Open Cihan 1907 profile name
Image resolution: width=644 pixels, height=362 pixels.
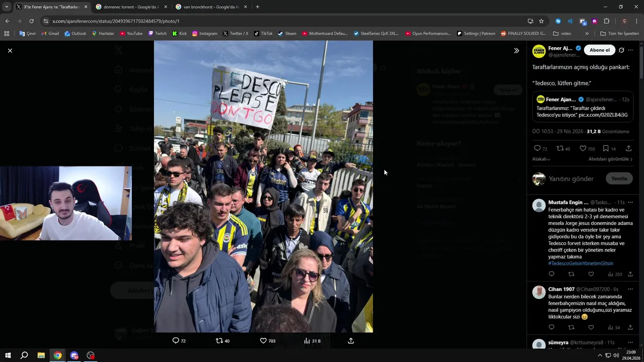561,289
